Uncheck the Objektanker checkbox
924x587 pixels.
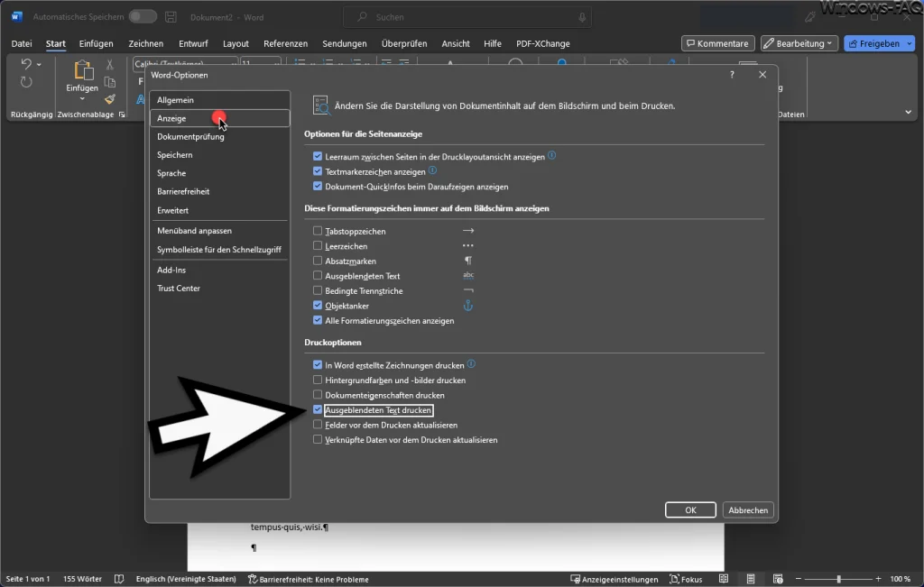[x=318, y=306]
